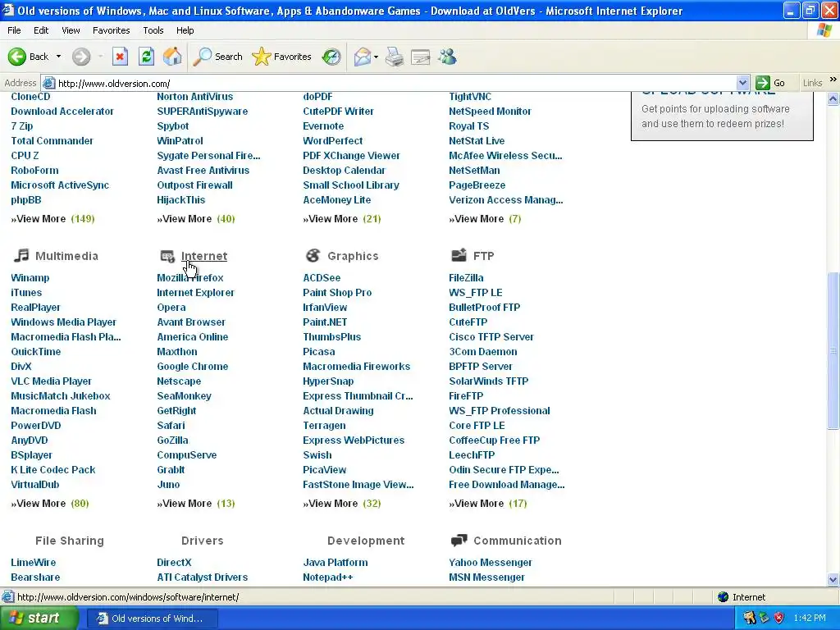The height and width of the screenshot is (630, 840).
Task: Click the Development category heading
Action: tap(366, 541)
